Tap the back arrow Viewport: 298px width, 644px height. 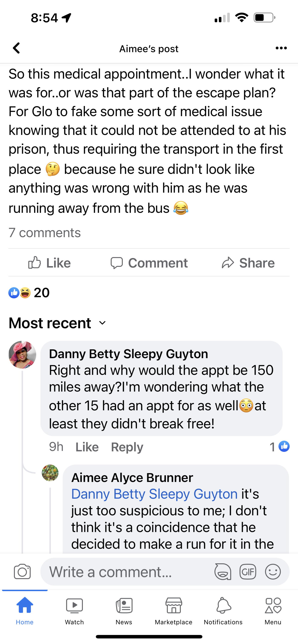(16, 48)
